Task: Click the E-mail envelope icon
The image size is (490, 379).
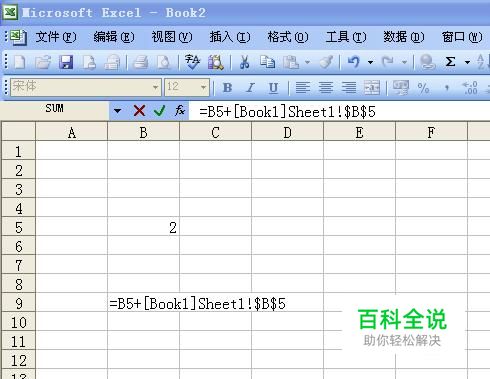Action: (112, 62)
